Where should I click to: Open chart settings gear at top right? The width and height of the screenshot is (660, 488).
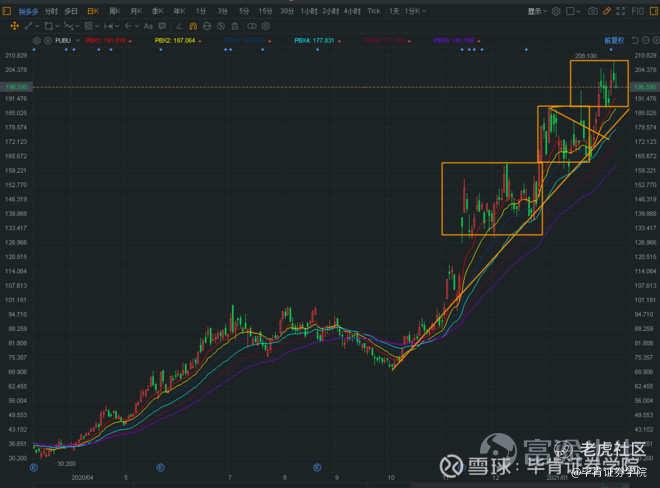point(556,11)
